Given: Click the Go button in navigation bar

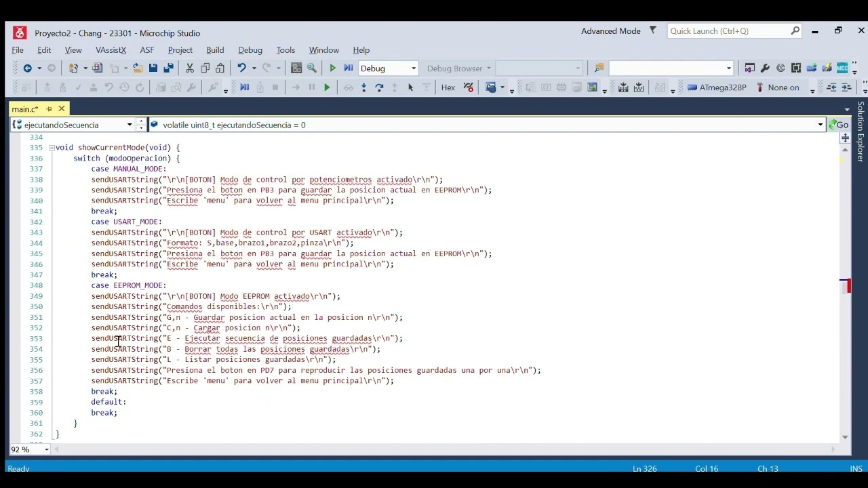Looking at the screenshot, I should click(x=839, y=125).
